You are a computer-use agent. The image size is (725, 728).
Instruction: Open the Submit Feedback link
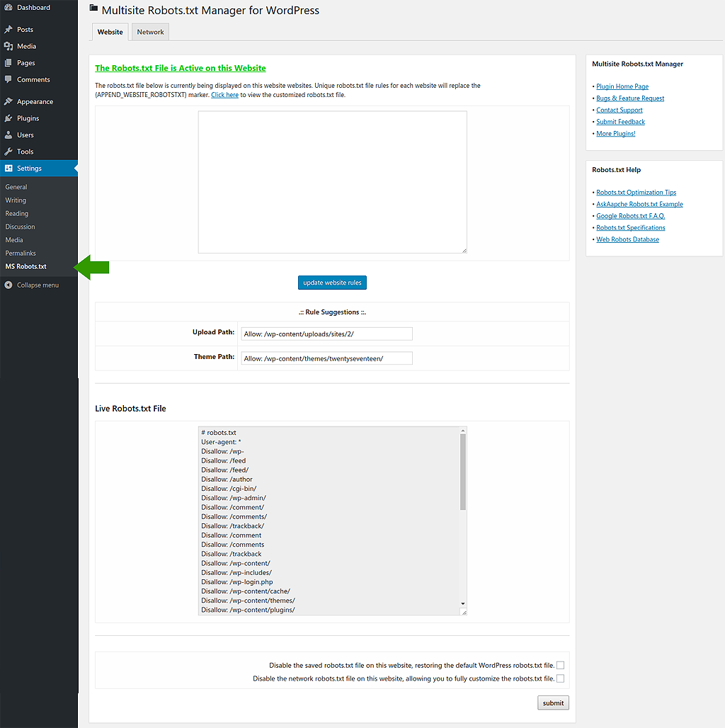click(x=620, y=122)
